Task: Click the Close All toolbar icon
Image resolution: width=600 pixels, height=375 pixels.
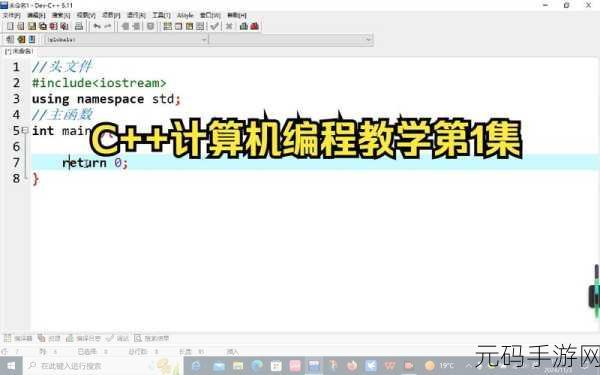Action: click(x=65, y=26)
